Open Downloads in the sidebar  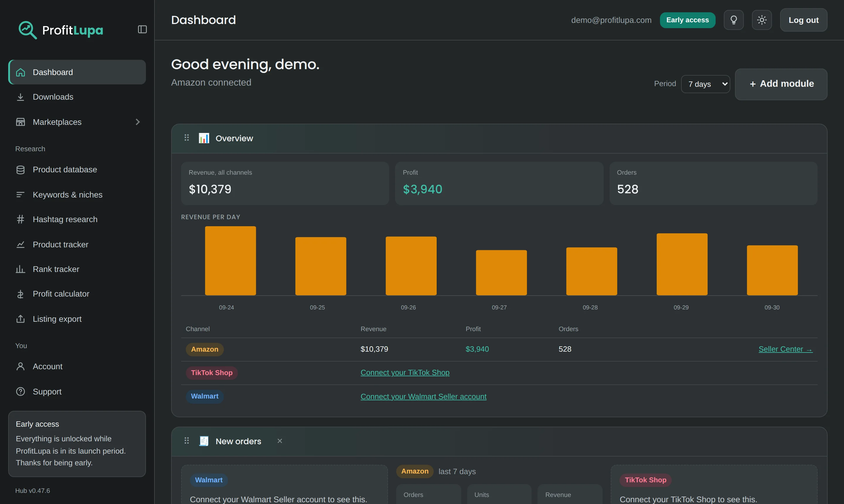tap(77, 97)
